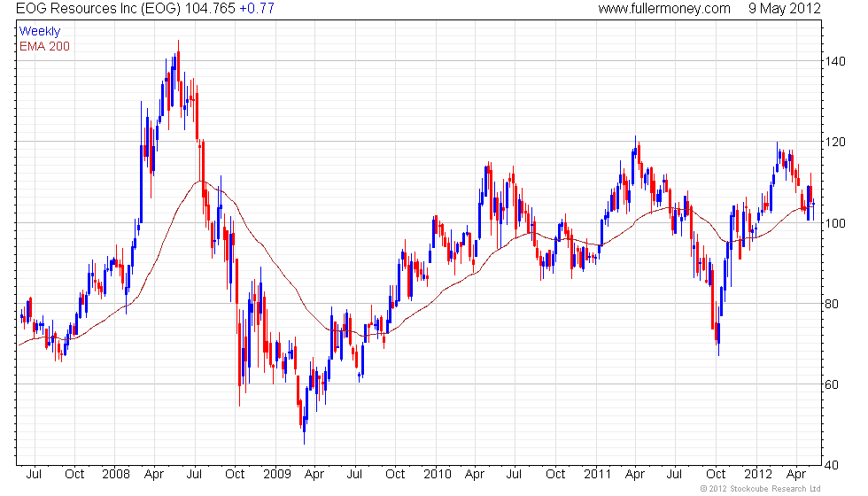Click the Stockcube Research Ltd copyright text
Viewport: 868px width, 496px height.
(760, 489)
